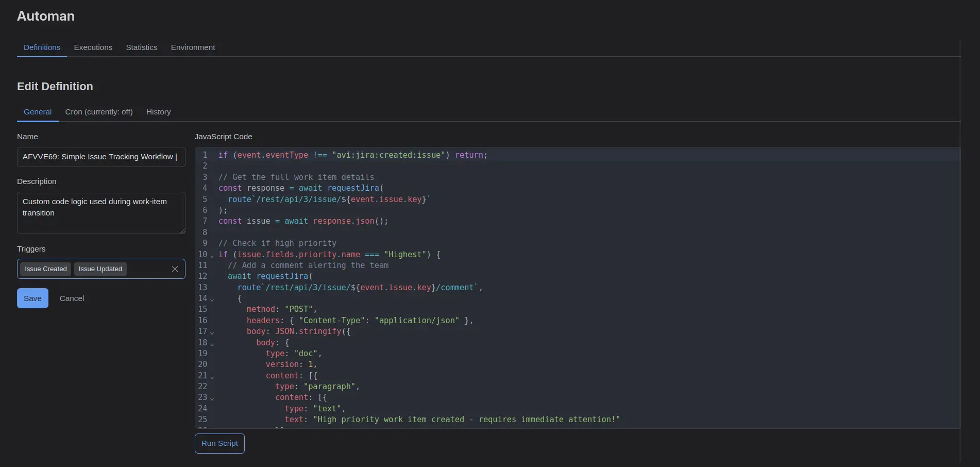The image size is (980, 467).
Task: Focus the Description text area
Action: [x=101, y=213]
